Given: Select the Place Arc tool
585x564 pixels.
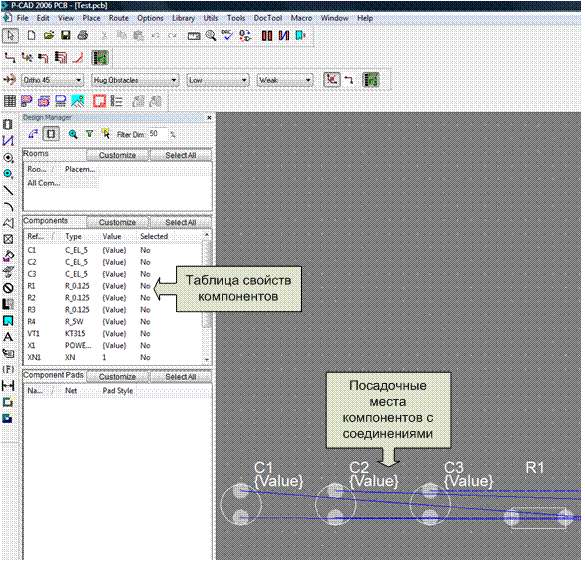Looking at the screenshot, I should coord(8,207).
